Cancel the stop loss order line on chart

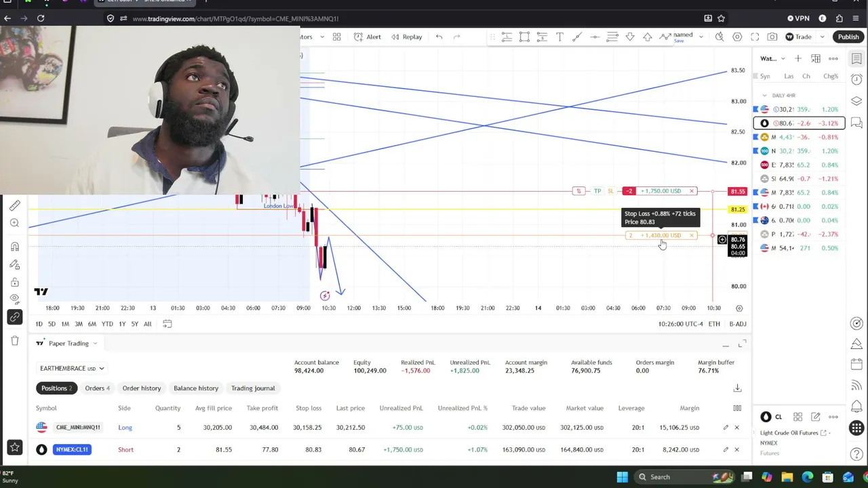tap(692, 235)
